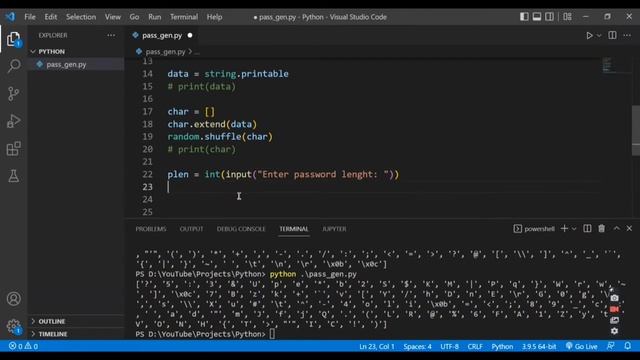Select interpreter 3.9.5 64-bit
The width and height of the screenshot is (640, 360).
539,347
